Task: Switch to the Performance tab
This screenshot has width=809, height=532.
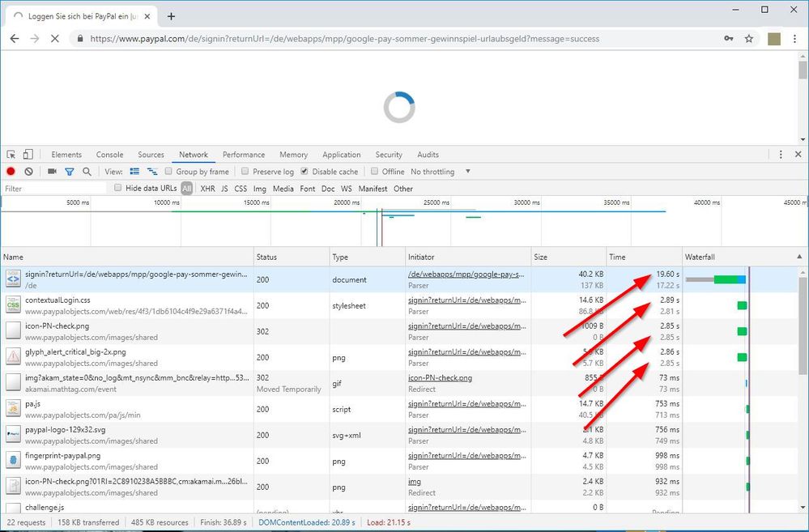Action: click(244, 155)
